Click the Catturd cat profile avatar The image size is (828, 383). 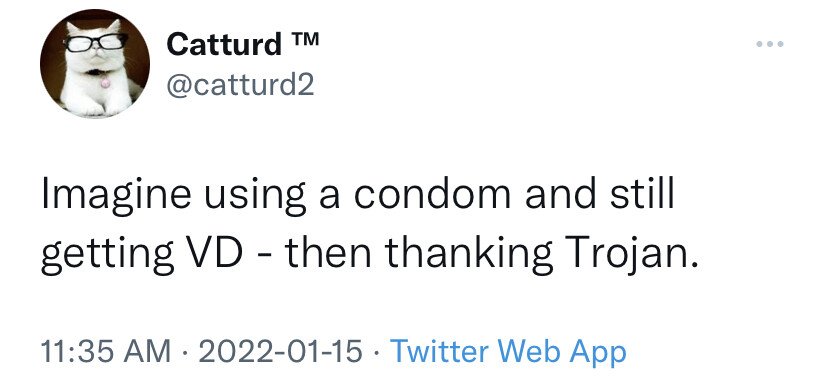click(95, 63)
